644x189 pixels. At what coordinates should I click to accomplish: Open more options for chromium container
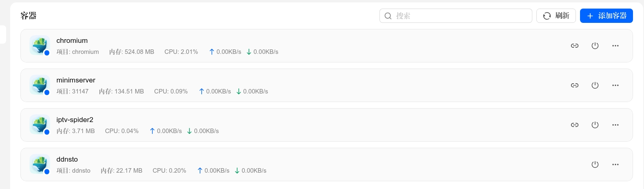tap(615, 46)
